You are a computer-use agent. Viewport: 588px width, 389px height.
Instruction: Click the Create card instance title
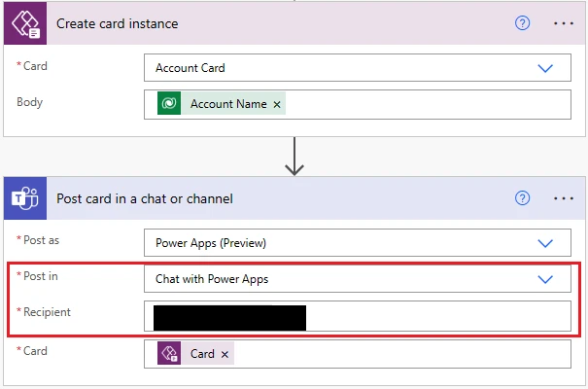(117, 23)
